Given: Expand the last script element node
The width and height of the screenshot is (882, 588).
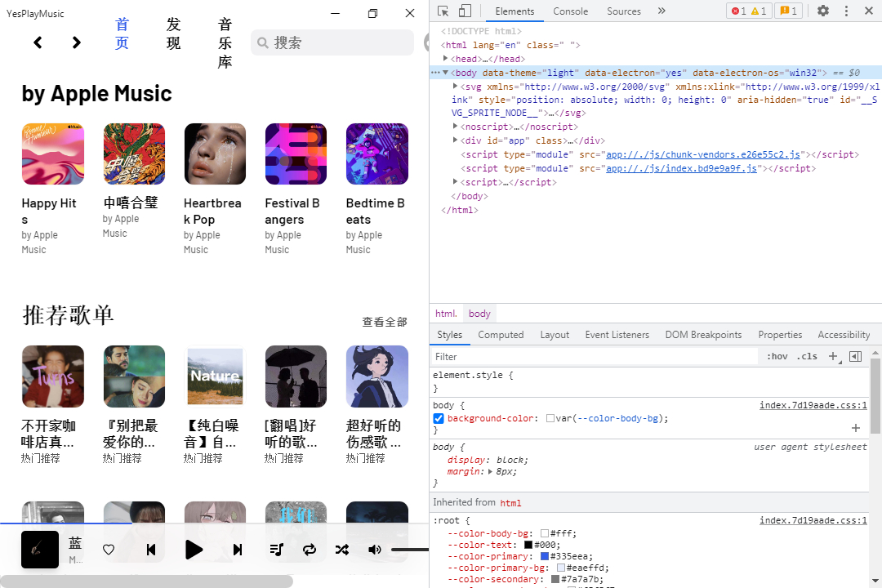Looking at the screenshot, I should [455, 182].
